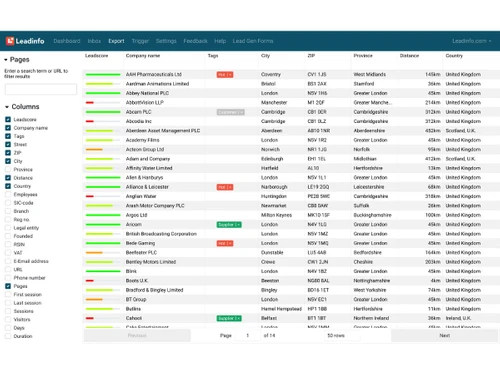Uncheck the Tags column checkbox

pyautogui.click(x=8, y=136)
